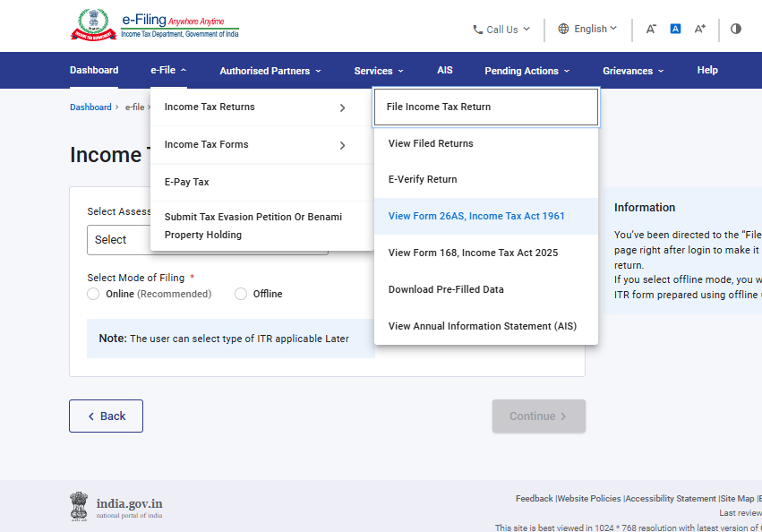Click the Information panel heading
Image resolution: width=762 pixels, height=532 pixels.
click(x=645, y=208)
